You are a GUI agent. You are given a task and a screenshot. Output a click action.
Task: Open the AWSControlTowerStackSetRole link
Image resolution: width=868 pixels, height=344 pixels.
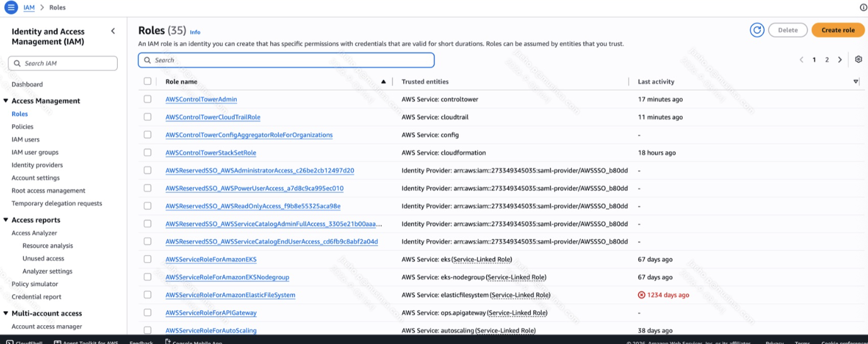pos(210,152)
